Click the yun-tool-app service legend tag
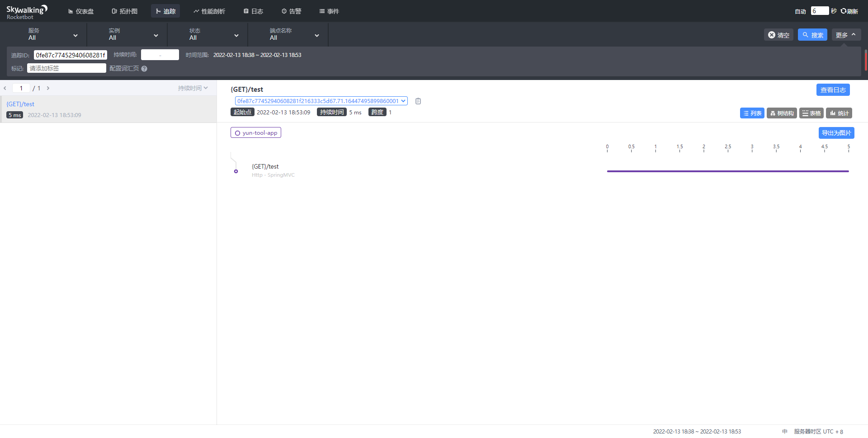This screenshot has width=868, height=438. 256,133
